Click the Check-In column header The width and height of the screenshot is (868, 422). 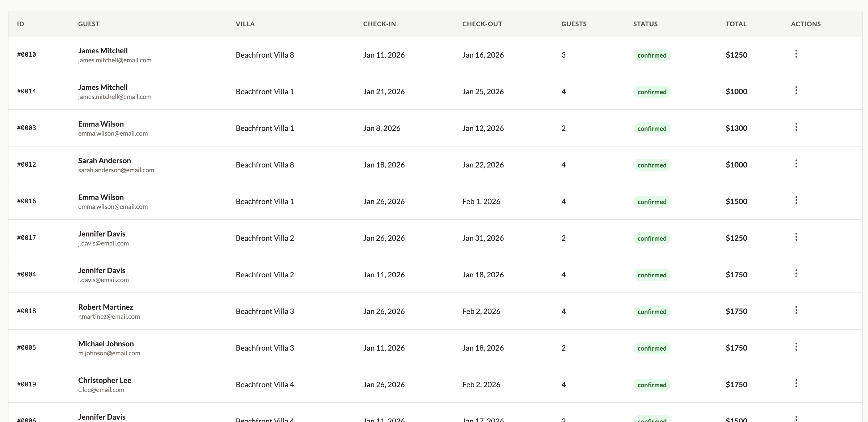(x=379, y=24)
